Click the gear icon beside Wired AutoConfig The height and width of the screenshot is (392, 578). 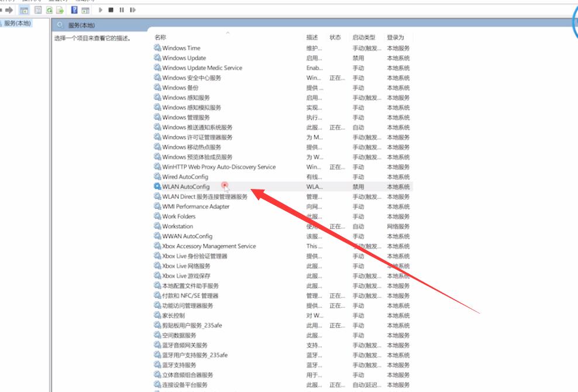tap(157, 176)
